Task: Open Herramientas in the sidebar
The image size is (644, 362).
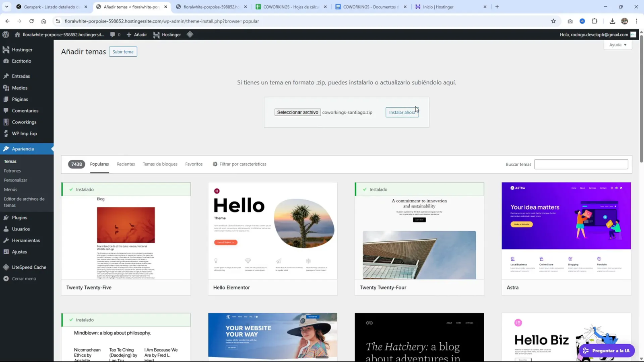Action: point(27,240)
